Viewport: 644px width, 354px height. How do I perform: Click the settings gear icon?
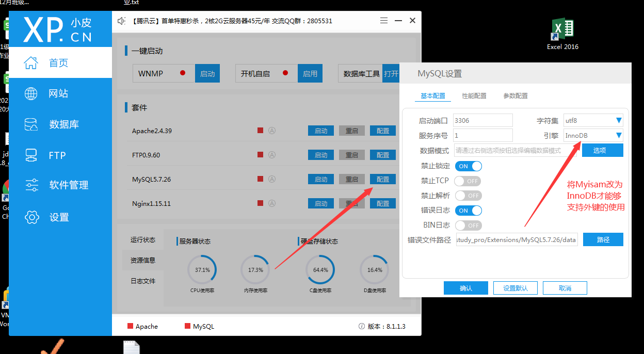(32, 217)
